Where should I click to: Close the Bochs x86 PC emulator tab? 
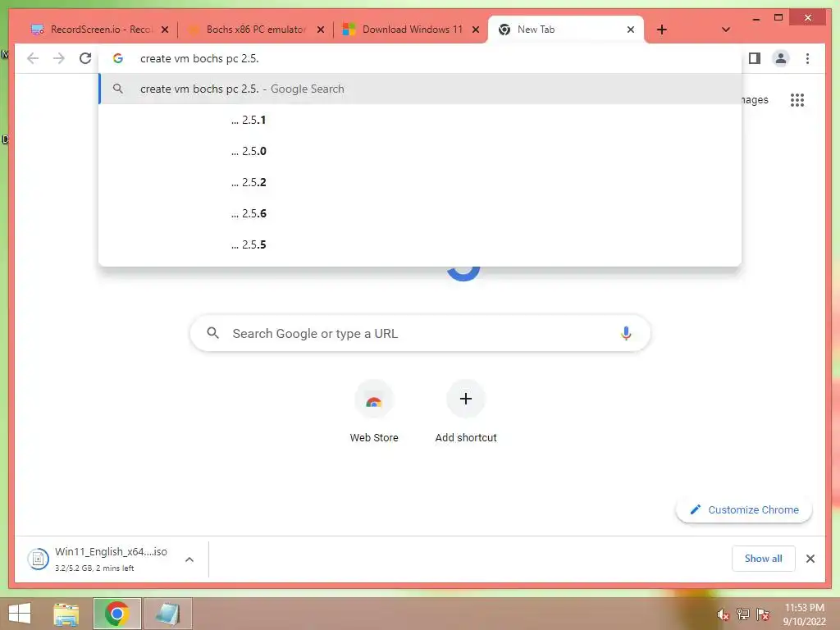click(x=321, y=30)
